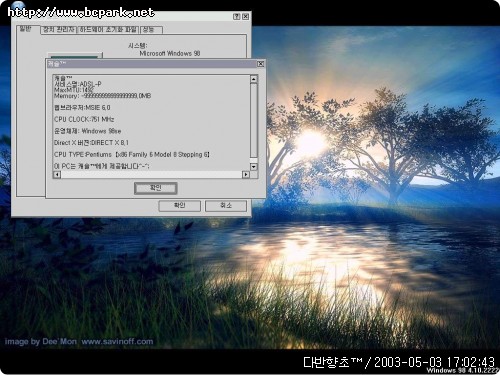Viewport: 500px width, 375px height.
Task: Select the 'Direct X 버전:DIRECT X 8.1' line
Action: pyautogui.click(x=91, y=143)
